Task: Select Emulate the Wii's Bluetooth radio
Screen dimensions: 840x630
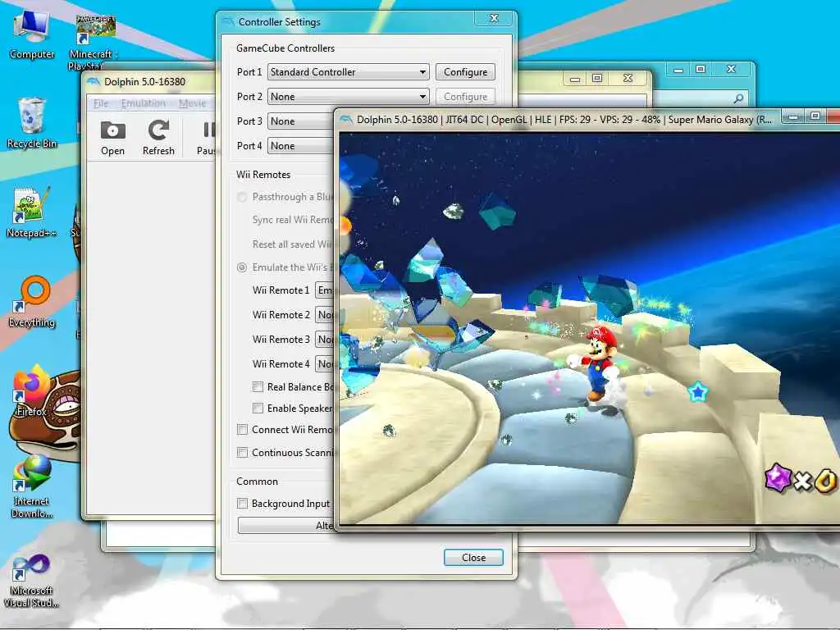Action: (242, 267)
